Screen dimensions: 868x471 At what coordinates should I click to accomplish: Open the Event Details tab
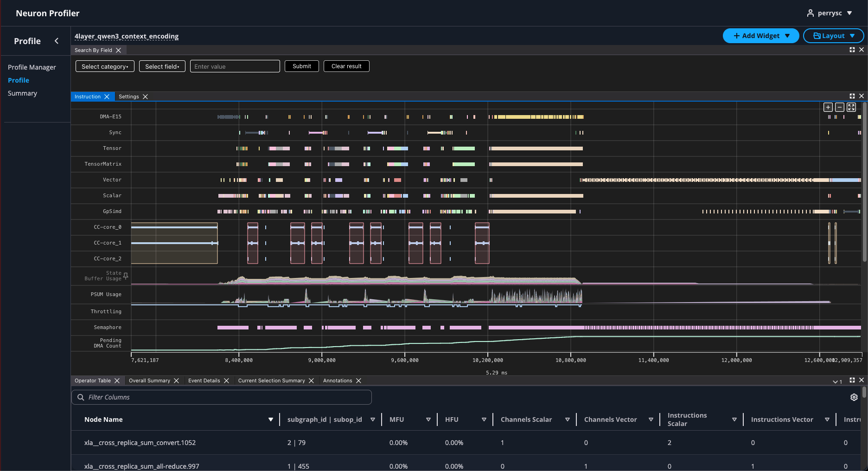pyautogui.click(x=204, y=381)
